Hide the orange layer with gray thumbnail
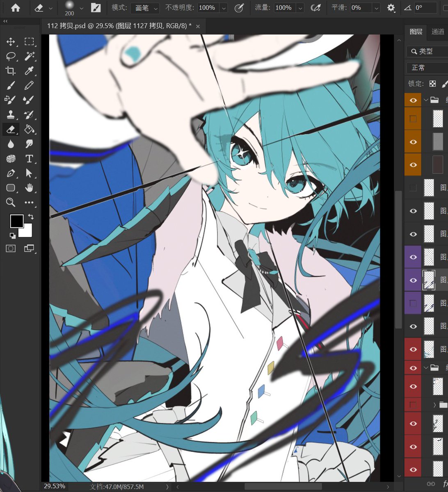This screenshot has width=448, height=492. coord(413,142)
